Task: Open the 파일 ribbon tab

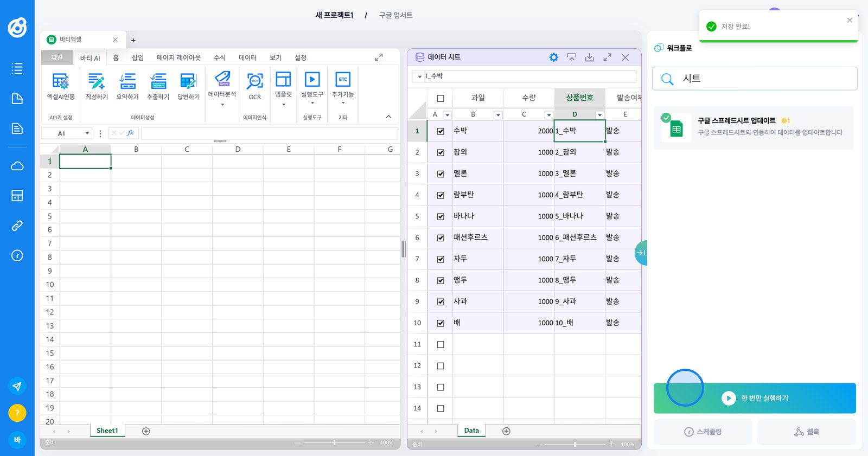Action: point(57,57)
